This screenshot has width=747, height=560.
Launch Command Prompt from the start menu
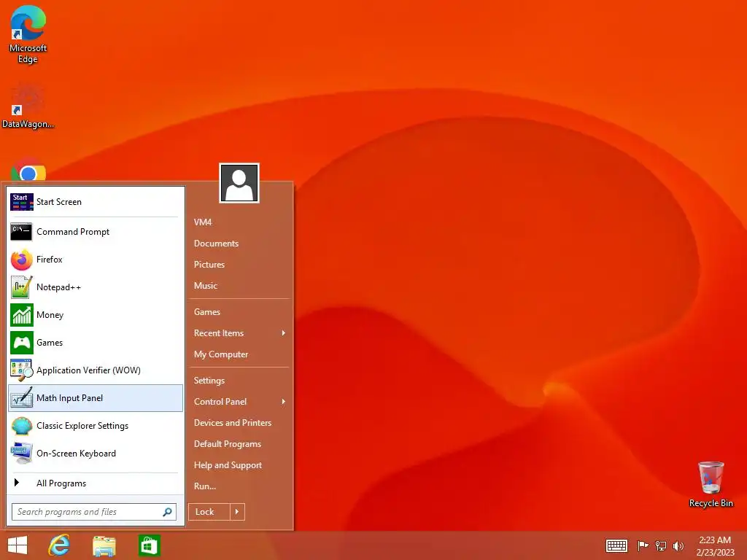(x=96, y=232)
